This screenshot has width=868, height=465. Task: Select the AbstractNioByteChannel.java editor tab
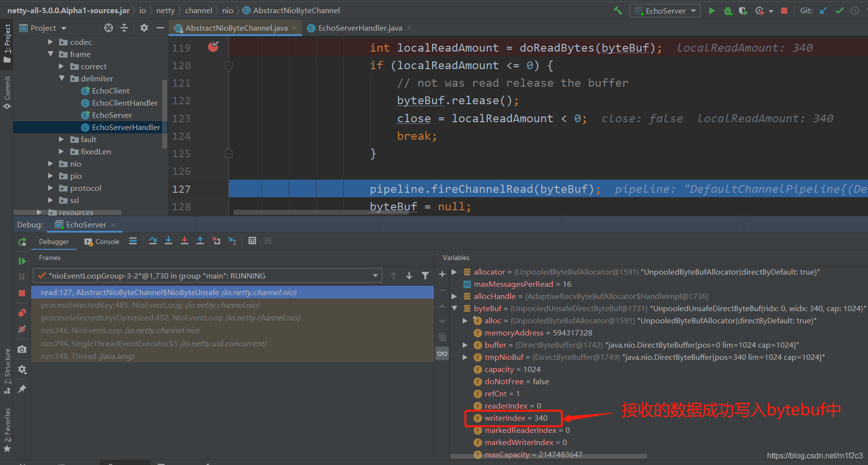point(236,28)
